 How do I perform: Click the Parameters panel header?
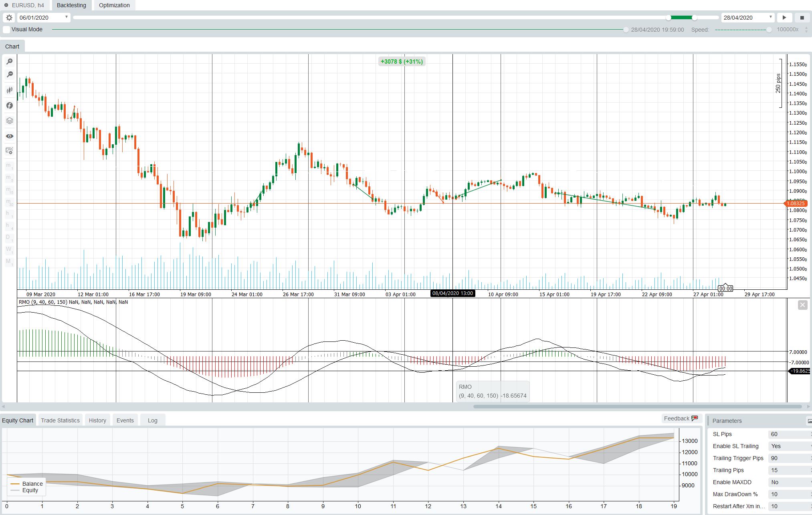click(x=757, y=421)
